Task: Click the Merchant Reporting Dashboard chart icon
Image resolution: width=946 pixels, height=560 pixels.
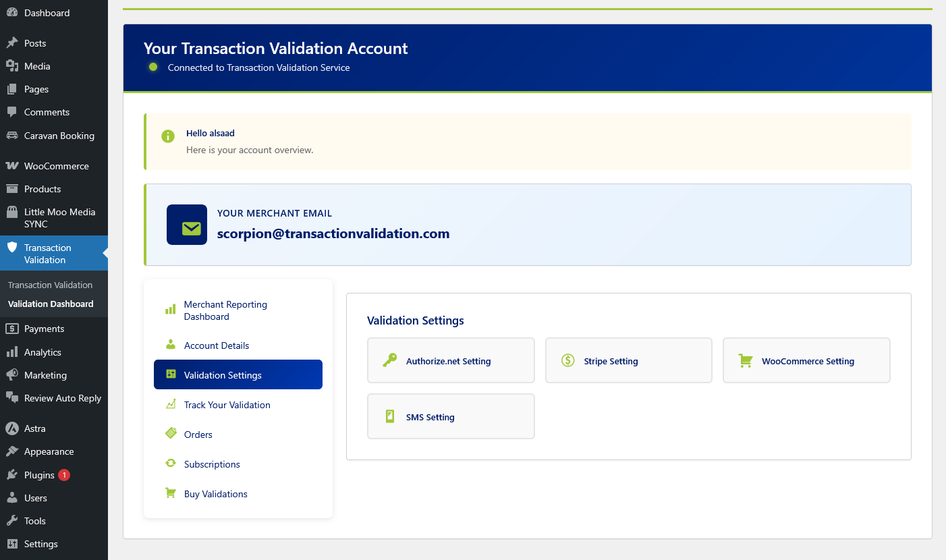Action: (x=171, y=310)
